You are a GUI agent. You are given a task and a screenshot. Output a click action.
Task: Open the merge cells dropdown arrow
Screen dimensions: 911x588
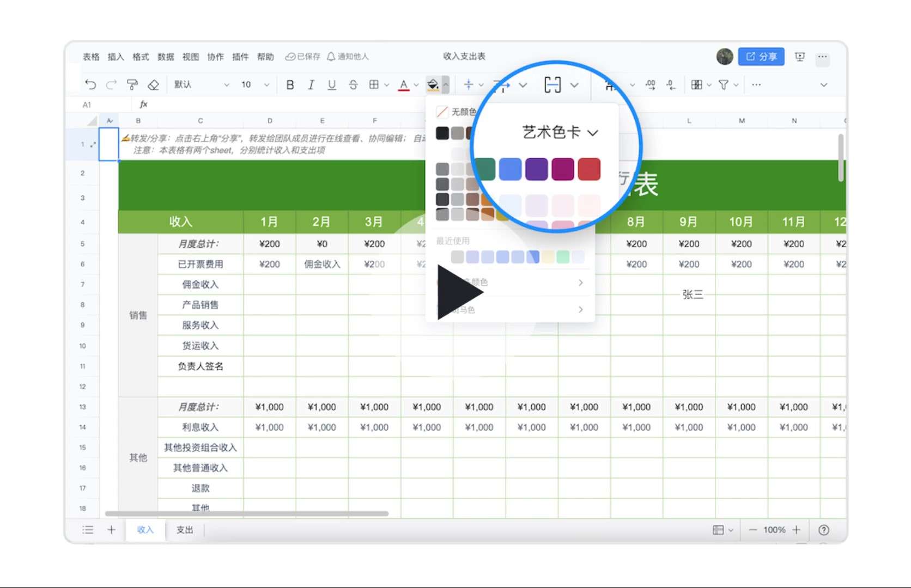(574, 85)
